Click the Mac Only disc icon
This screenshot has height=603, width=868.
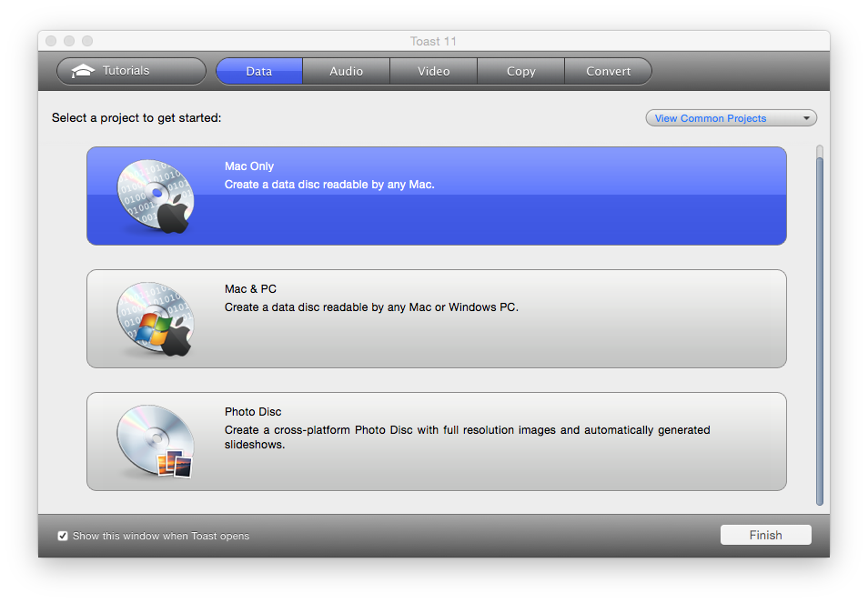[156, 196]
